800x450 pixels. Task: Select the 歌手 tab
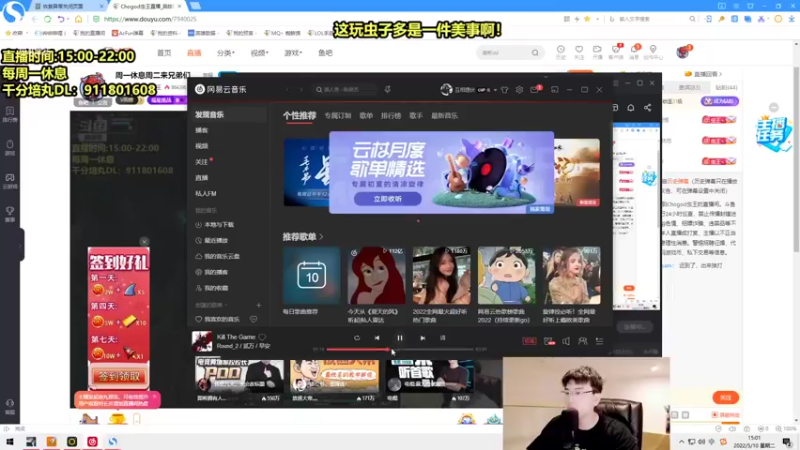click(x=416, y=116)
